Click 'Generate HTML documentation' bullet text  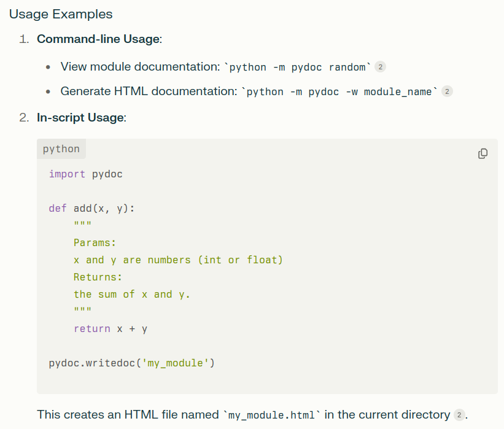[149, 91]
